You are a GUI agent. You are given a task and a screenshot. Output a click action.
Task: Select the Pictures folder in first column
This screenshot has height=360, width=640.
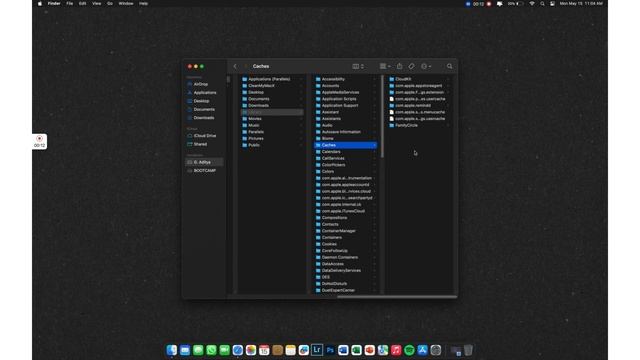click(272, 138)
